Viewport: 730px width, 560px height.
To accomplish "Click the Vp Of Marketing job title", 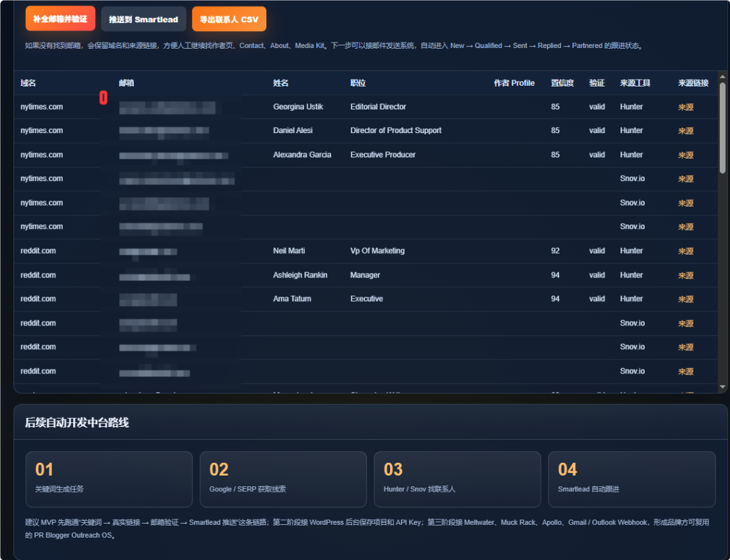I will [378, 251].
